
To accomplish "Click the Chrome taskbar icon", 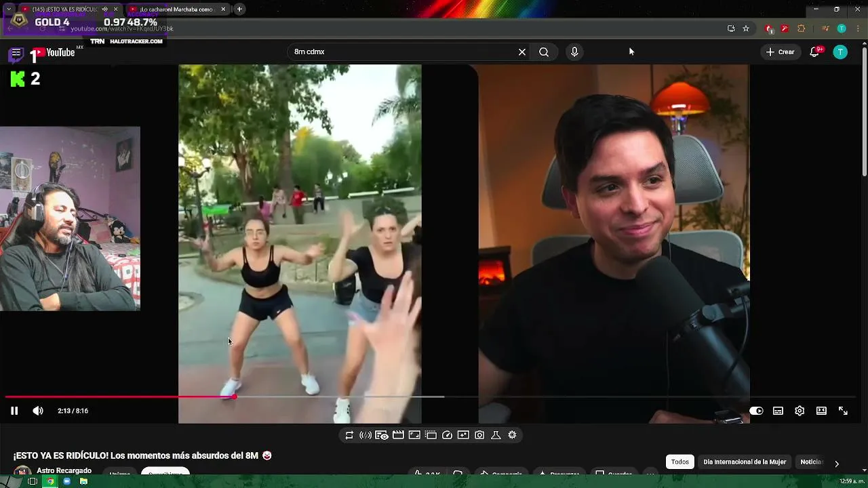I will click(x=50, y=481).
